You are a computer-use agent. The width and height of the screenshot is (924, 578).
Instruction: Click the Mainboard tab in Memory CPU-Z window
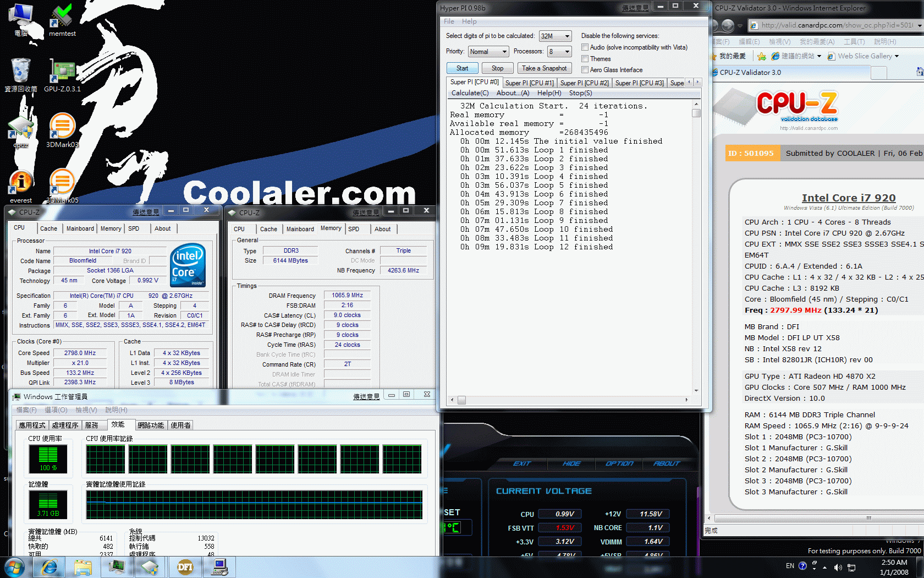(300, 229)
